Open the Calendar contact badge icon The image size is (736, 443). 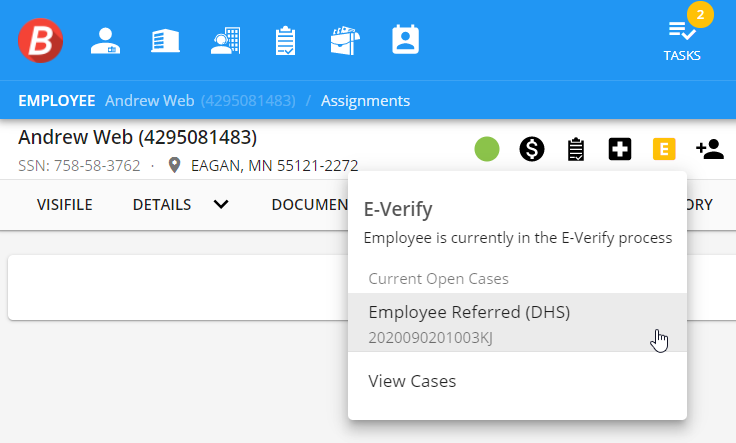pos(406,40)
